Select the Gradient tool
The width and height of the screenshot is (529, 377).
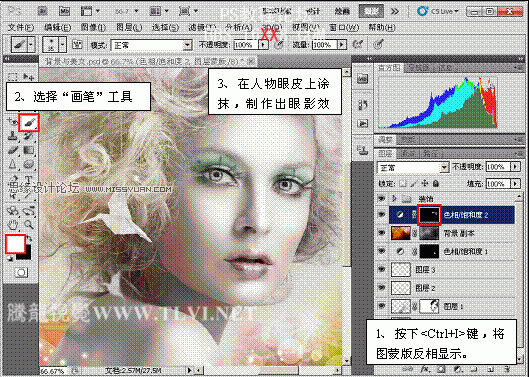pyautogui.click(x=29, y=150)
